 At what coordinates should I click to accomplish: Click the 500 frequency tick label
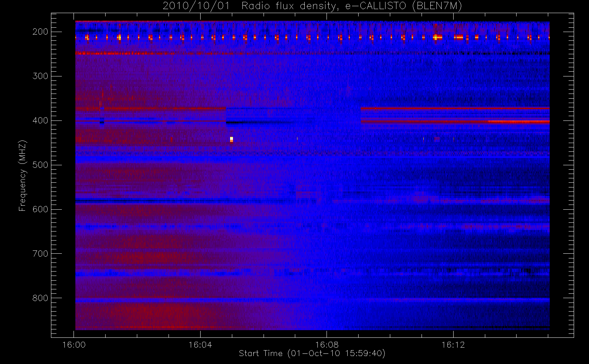(40, 165)
